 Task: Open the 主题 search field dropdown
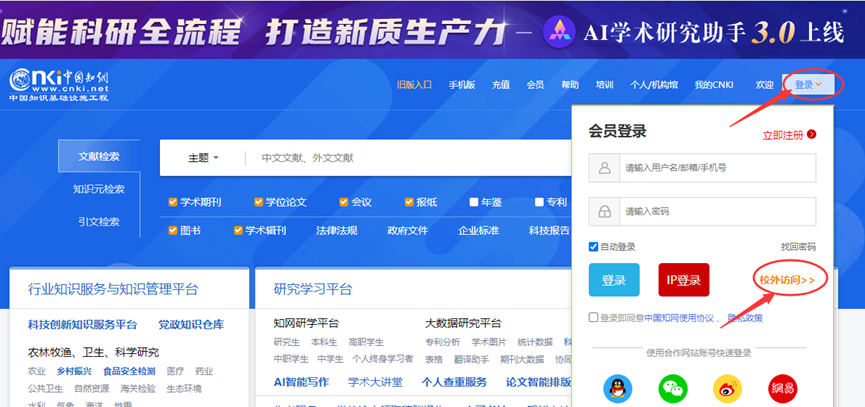(204, 158)
